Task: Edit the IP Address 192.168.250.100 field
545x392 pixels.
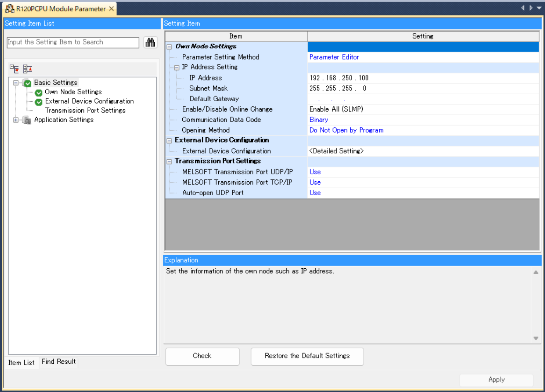Action: [423, 78]
